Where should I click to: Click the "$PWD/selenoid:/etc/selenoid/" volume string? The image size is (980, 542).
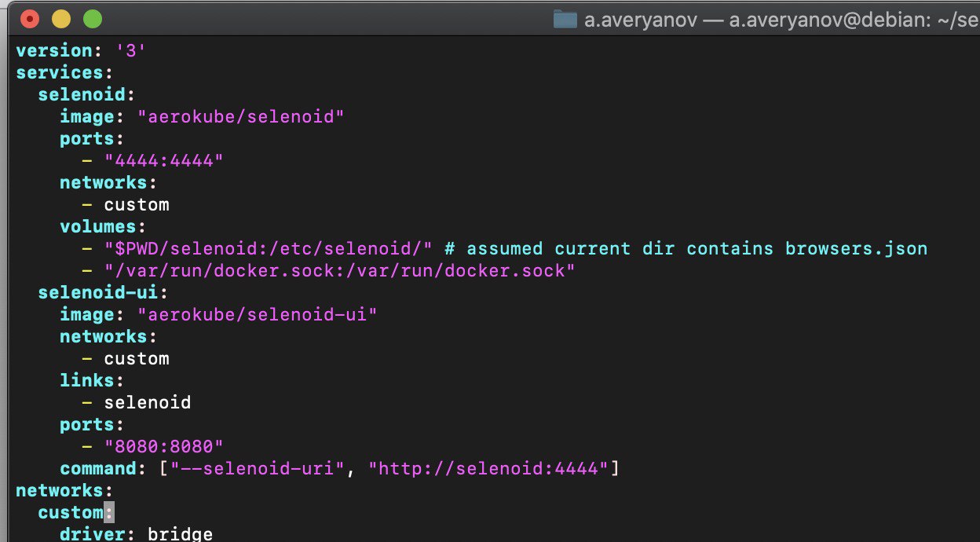(x=269, y=249)
